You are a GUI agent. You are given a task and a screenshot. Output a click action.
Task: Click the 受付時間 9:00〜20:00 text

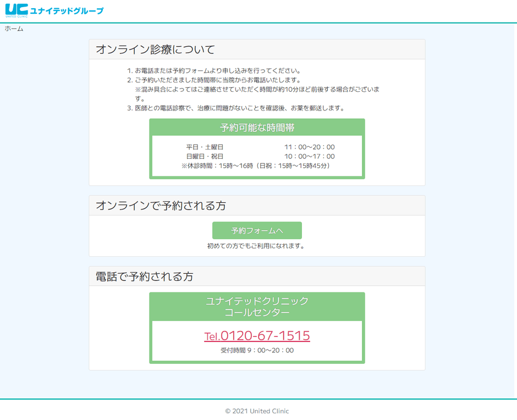(x=257, y=350)
